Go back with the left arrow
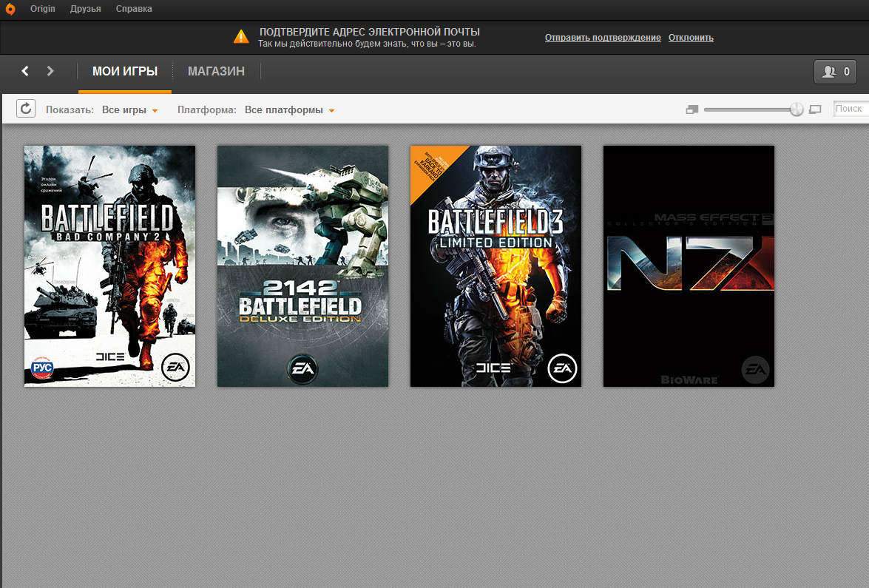Screen dimensions: 869x588 click(x=25, y=71)
